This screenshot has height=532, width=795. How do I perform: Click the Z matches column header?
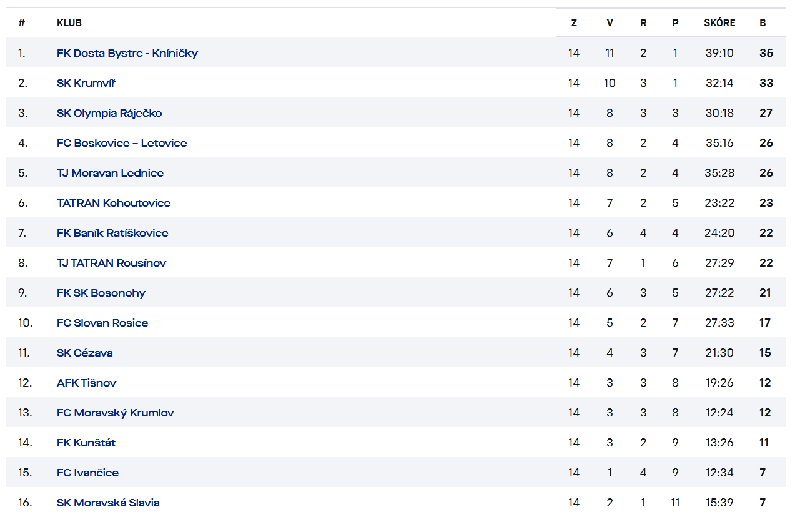coord(574,23)
